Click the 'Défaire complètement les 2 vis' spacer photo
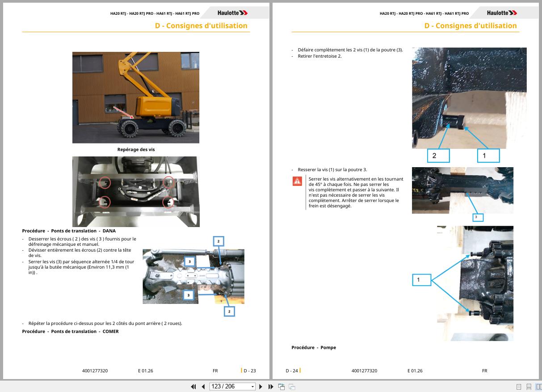This screenshot has height=392, width=542. coord(469,105)
